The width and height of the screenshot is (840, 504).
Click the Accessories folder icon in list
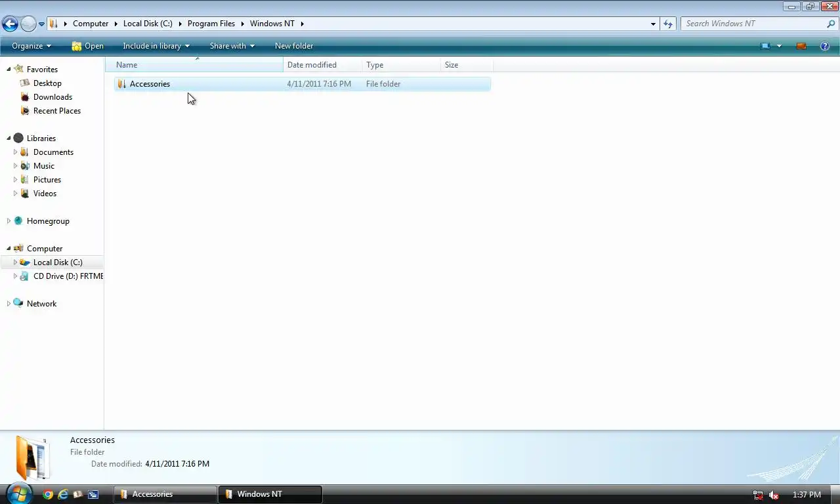pos(121,84)
